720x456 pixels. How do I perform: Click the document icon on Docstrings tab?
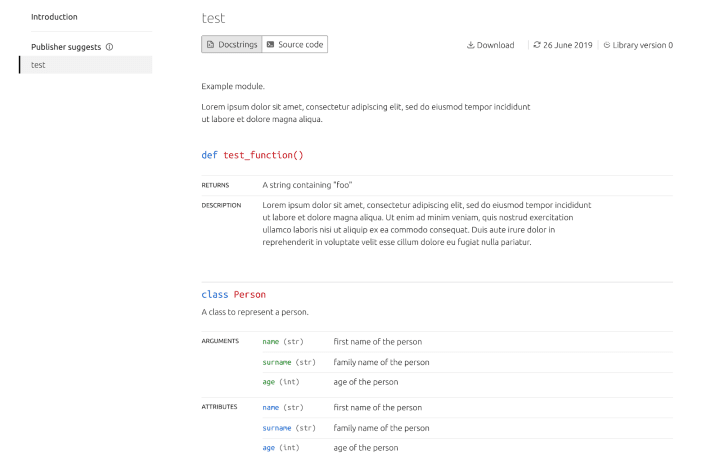pyautogui.click(x=210, y=45)
